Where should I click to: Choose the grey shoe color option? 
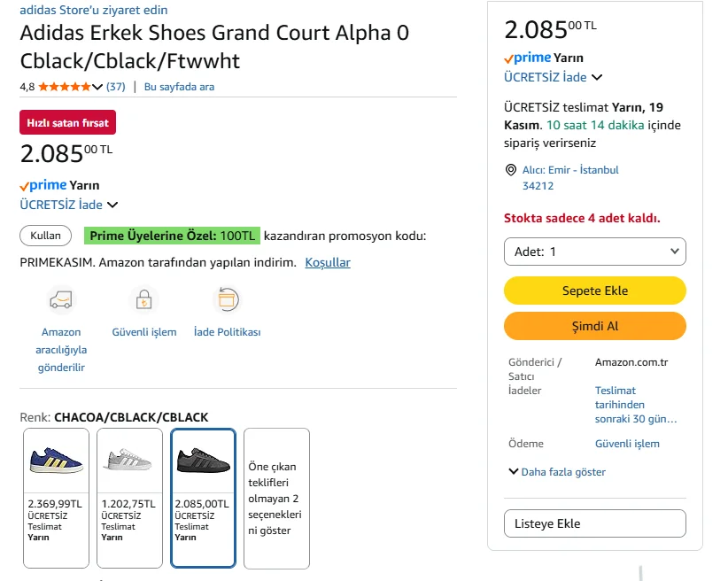(129, 461)
